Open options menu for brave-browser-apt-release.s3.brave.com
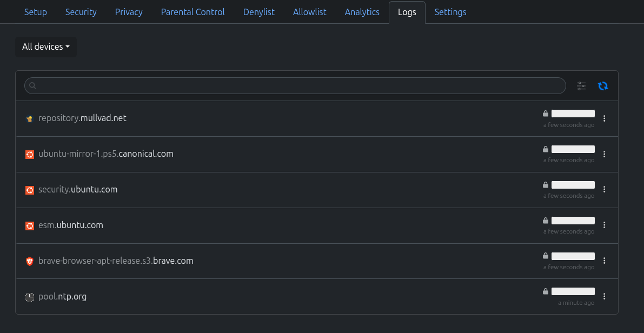 [605, 261]
